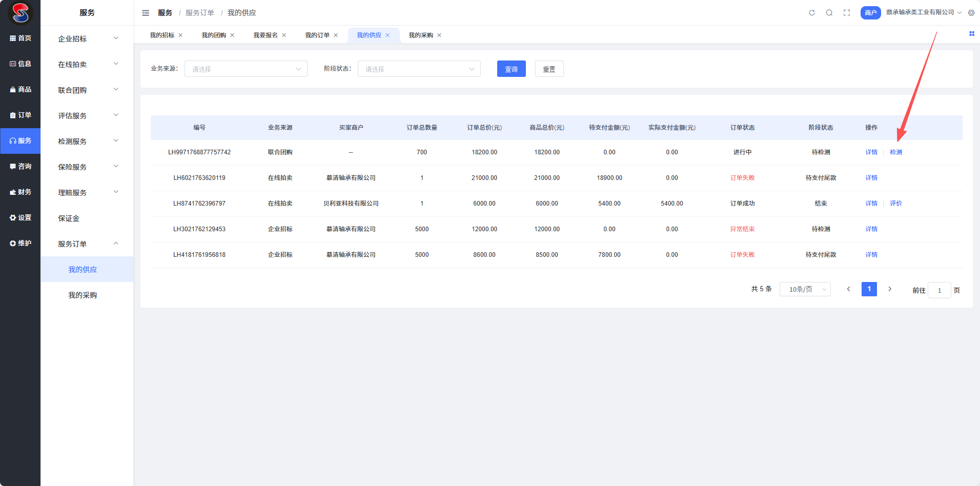Select 我的采购 in the side menu

[x=83, y=295]
